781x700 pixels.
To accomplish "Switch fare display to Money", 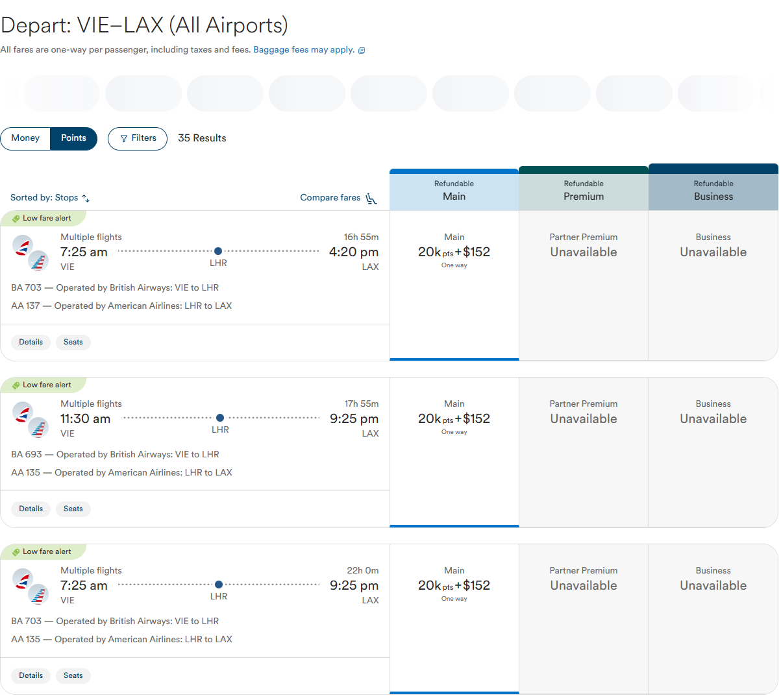I will point(26,138).
